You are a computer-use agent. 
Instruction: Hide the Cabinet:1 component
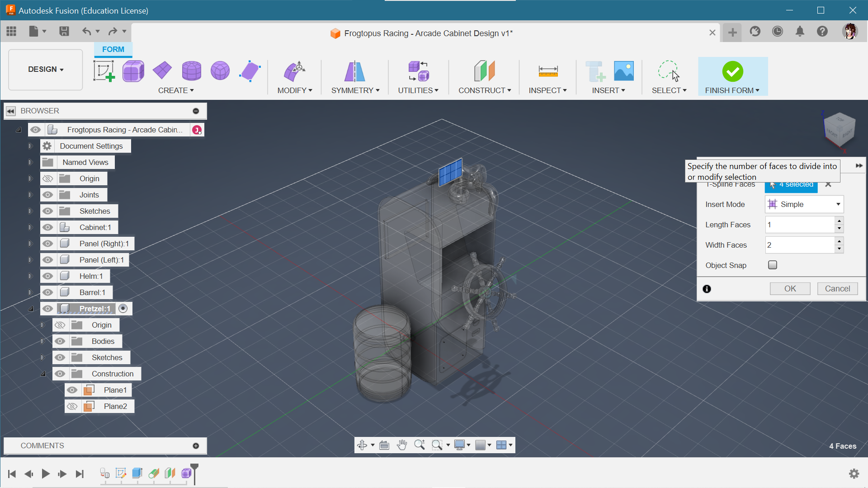48,227
